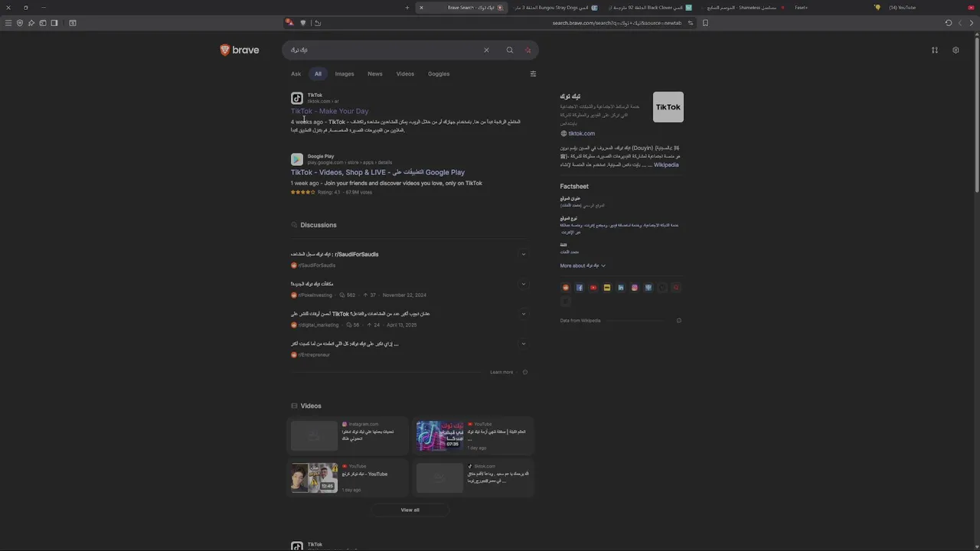Open a new tab with the plus button
Screen dimensions: 980x551
pos(407,8)
